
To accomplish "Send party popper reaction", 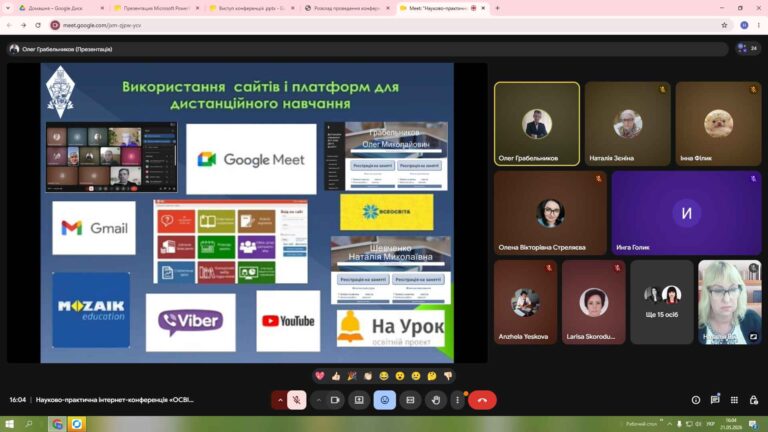I will tap(352, 376).
